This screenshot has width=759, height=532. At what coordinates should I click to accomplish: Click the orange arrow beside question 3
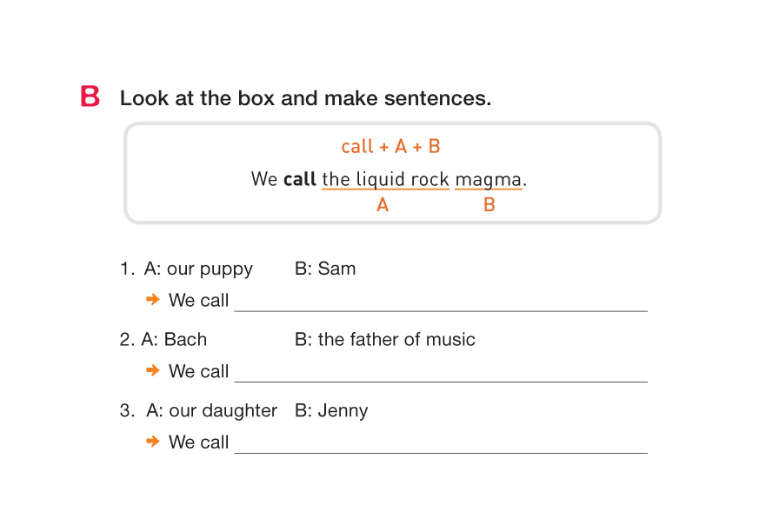click(153, 442)
